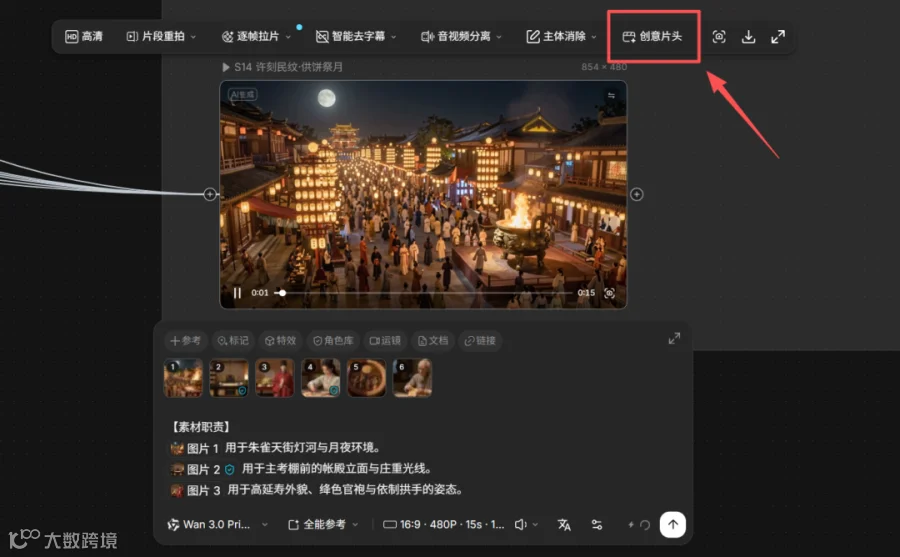Select reference thumbnail number 4
This screenshot has height=557, width=900.
coord(321,378)
